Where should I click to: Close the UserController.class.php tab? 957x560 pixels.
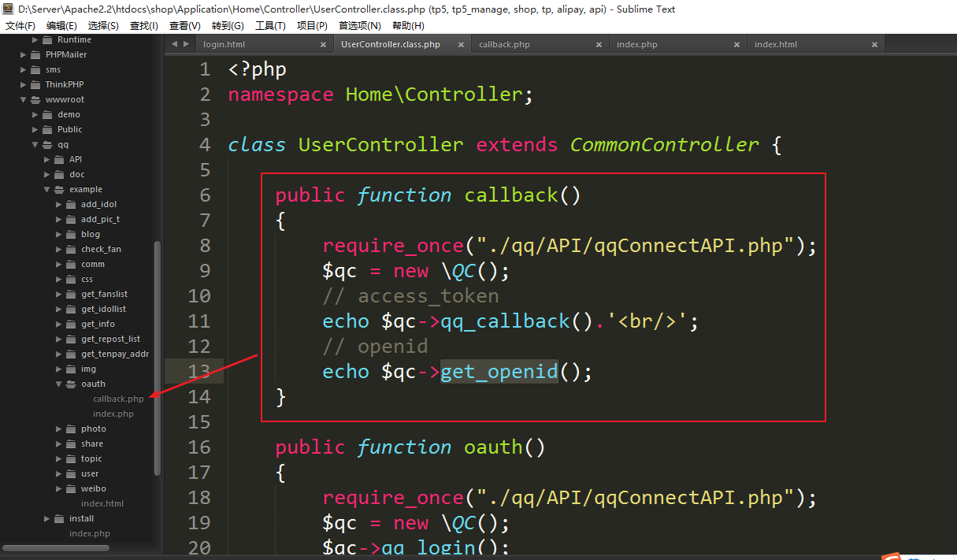pyautogui.click(x=461, y=45)
